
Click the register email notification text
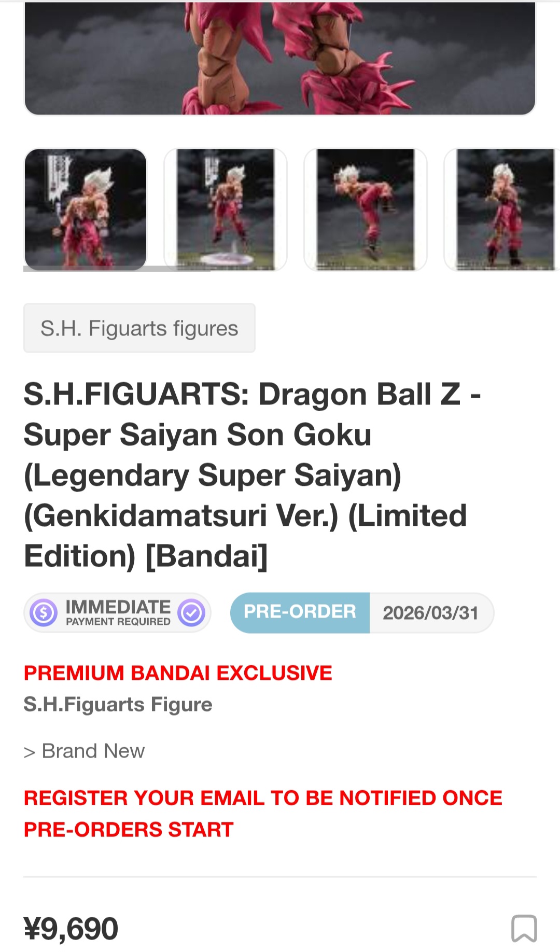[x=263, y=814]
